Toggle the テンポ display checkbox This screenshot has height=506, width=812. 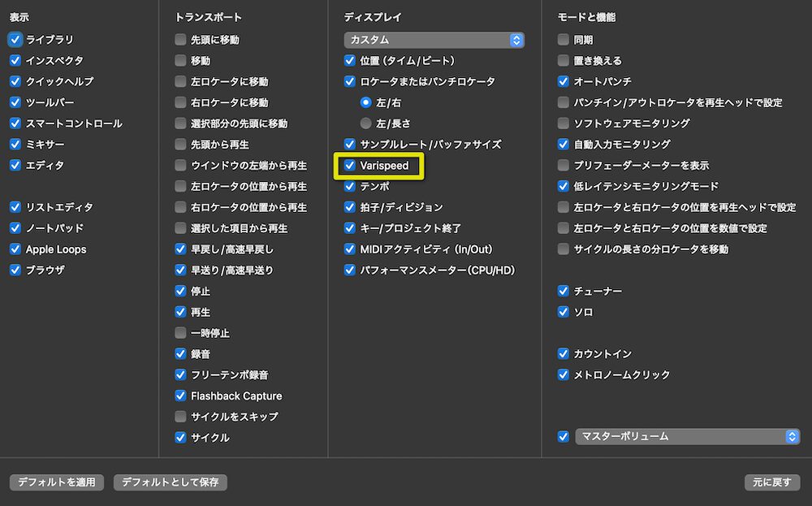350,186
